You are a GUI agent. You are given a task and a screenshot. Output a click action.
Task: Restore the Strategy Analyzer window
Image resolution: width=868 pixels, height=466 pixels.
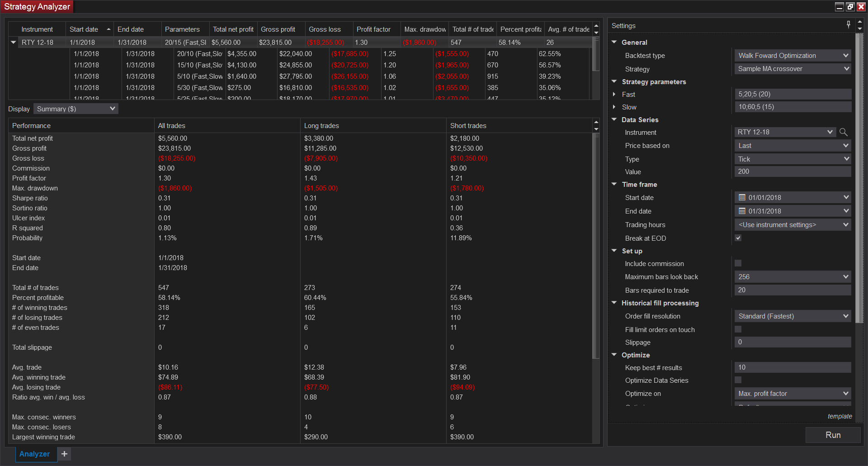point(850,7)
